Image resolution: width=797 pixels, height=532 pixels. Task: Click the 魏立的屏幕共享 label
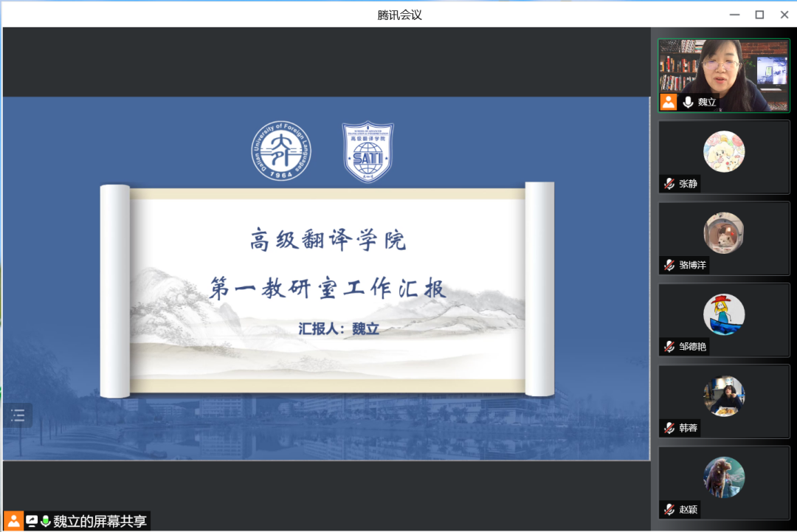click(x=100, y=521)
